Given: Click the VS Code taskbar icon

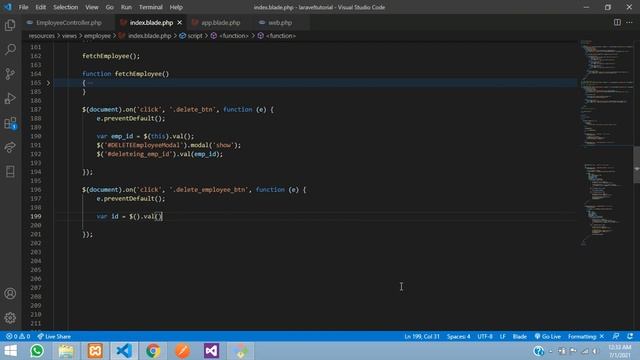Looking at the screenshot, I should (x=124, y=351).
